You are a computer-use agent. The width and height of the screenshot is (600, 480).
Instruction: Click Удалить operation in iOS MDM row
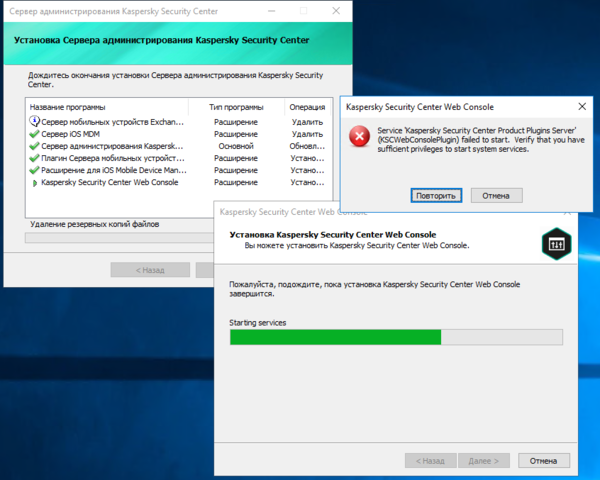[307, 134]
